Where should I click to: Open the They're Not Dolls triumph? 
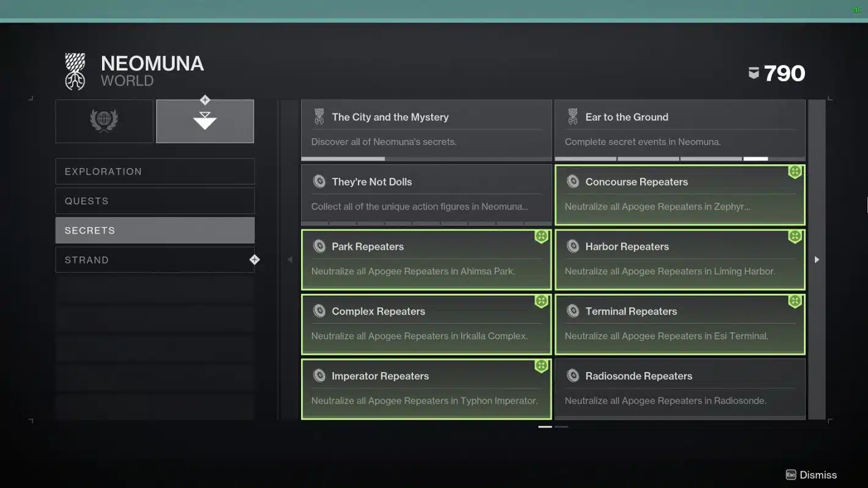pyautogui.click(x=426, y=194)
